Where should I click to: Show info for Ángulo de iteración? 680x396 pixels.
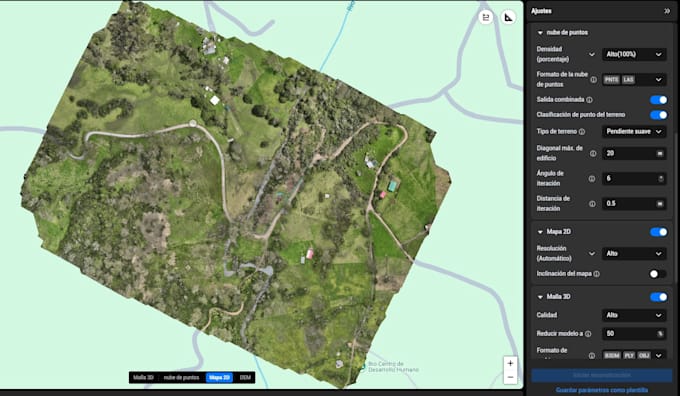click(x=592, y=179)
